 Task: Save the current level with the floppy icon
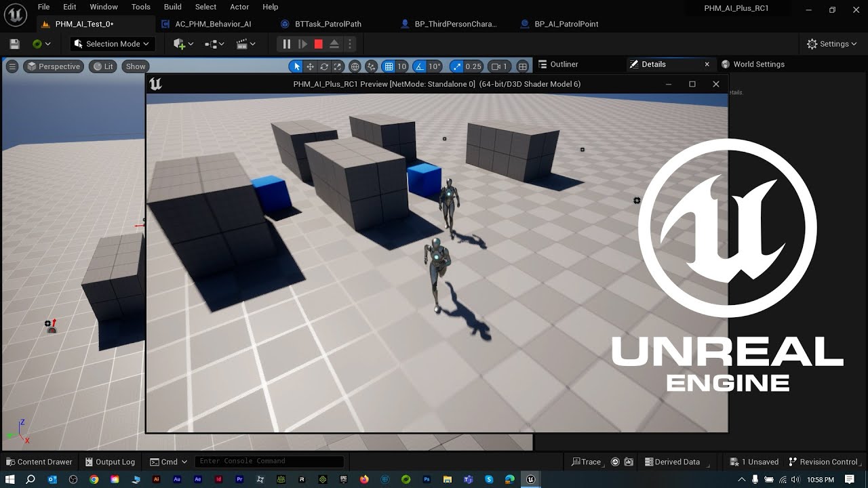(14, 44)
